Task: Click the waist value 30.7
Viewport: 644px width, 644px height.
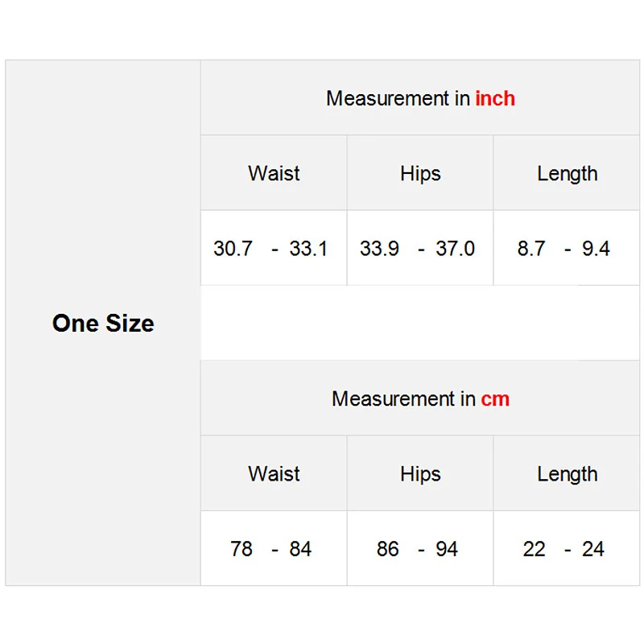Action: pos(233,249)
